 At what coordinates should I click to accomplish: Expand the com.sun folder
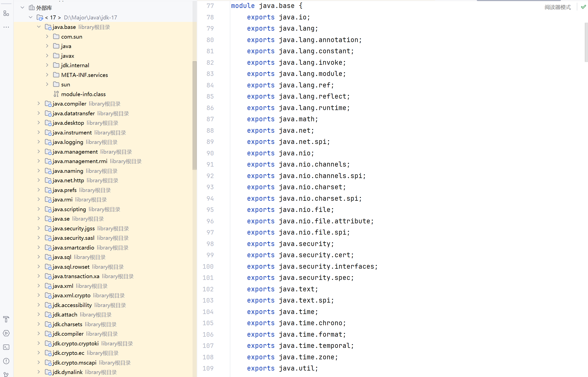[47, 37]
